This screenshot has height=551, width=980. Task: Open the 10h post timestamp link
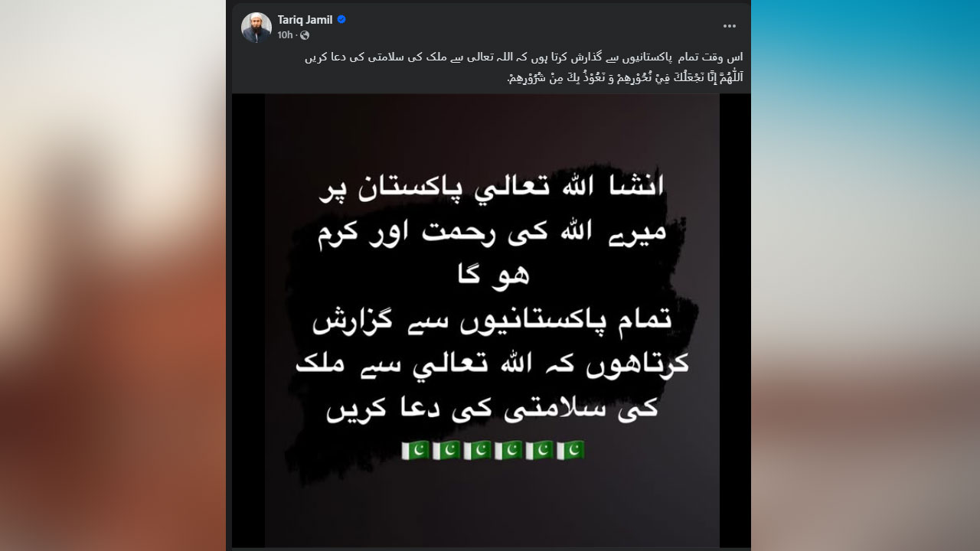point(285,35)
